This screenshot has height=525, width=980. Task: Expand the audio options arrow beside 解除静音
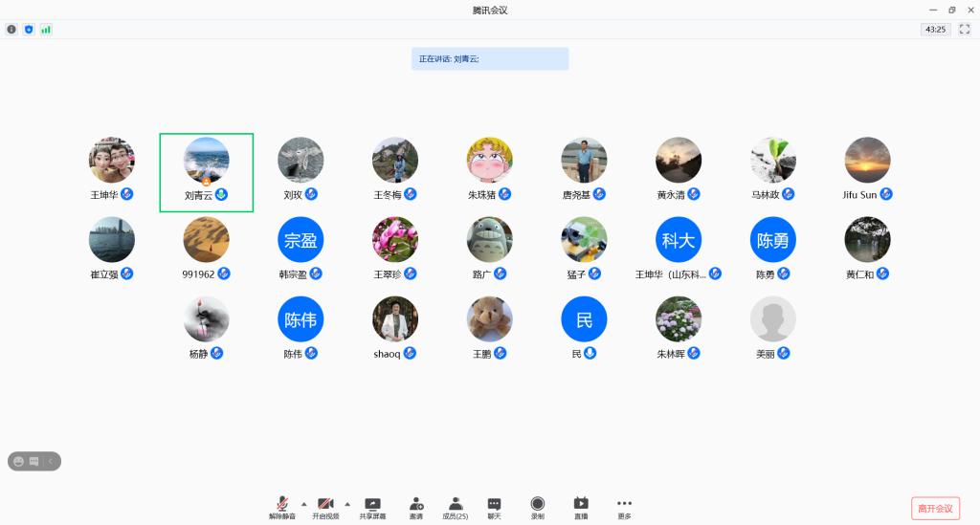coord(304,503)
